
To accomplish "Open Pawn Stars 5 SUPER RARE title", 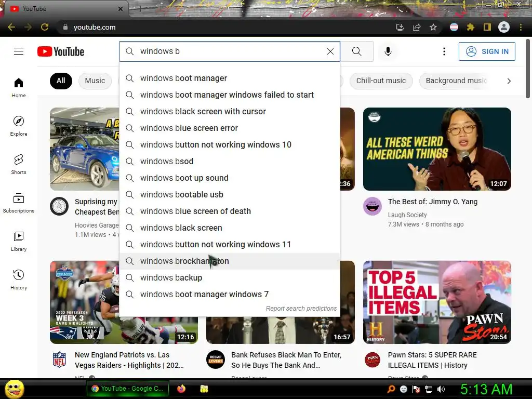I will (432, 360).
